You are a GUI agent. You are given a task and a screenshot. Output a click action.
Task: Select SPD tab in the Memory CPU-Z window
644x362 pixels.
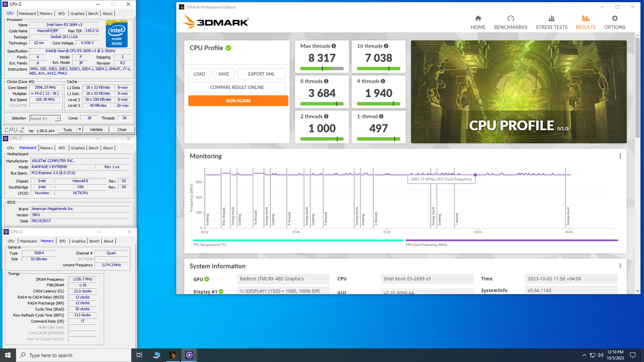point(62,241)
